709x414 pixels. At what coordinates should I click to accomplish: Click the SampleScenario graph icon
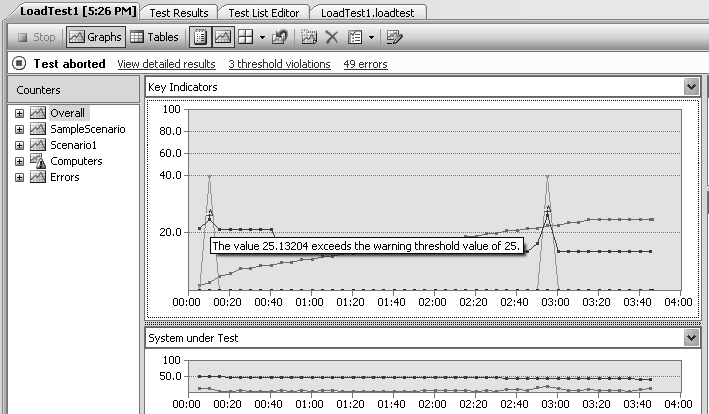(x=38, y=129)
